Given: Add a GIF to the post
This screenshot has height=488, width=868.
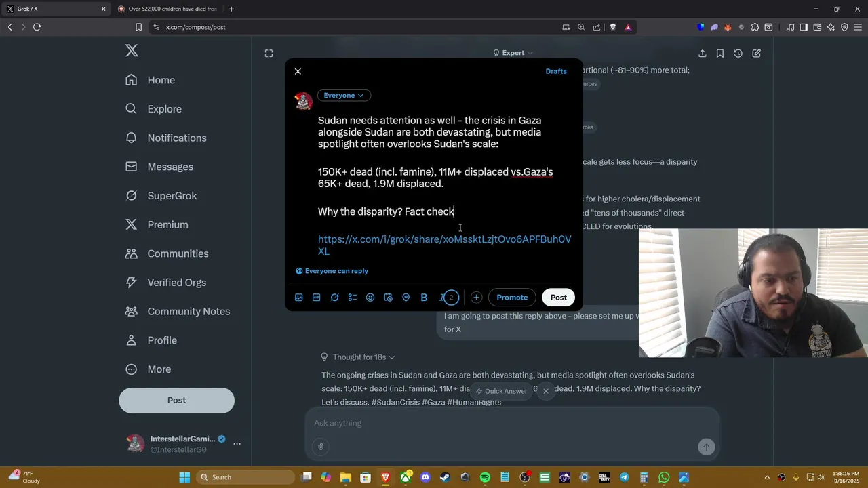Looking at the screenshot, I should [x=317, y=298].
